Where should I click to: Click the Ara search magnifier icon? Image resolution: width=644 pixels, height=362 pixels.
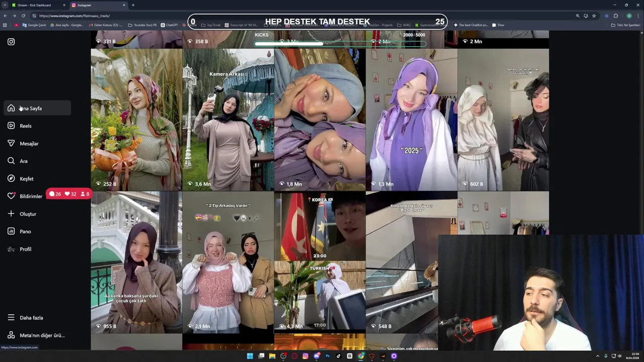pos(11,161)
